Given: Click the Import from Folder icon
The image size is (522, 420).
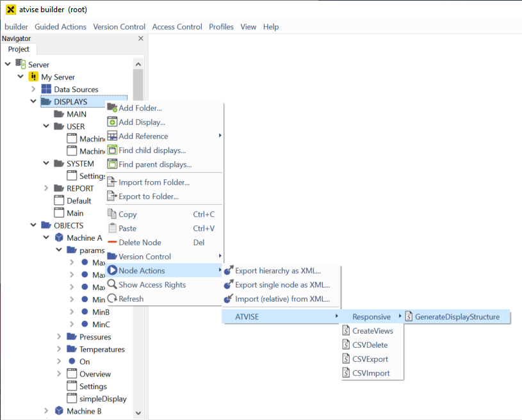Looking at the screenshot, I should click(x=112, y=182).
